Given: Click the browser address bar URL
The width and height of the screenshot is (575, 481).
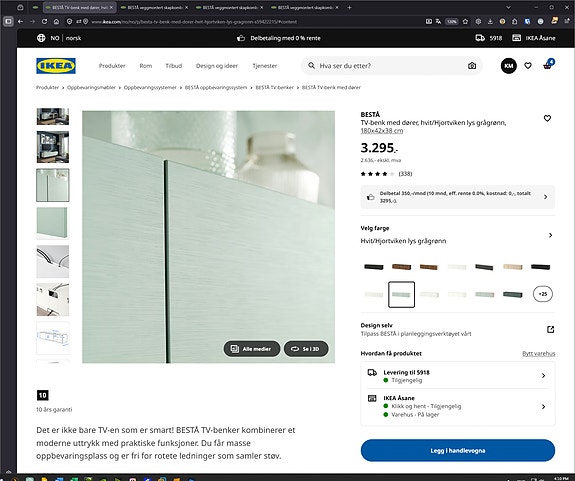Looking at the screenshot, I should tap(194, 22).
